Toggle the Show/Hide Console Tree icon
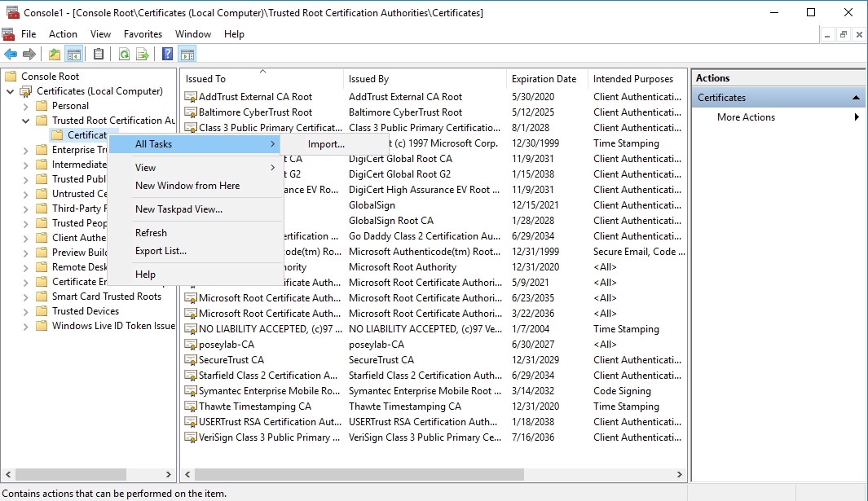The image size is (868, 501). (x=73, y=54)
